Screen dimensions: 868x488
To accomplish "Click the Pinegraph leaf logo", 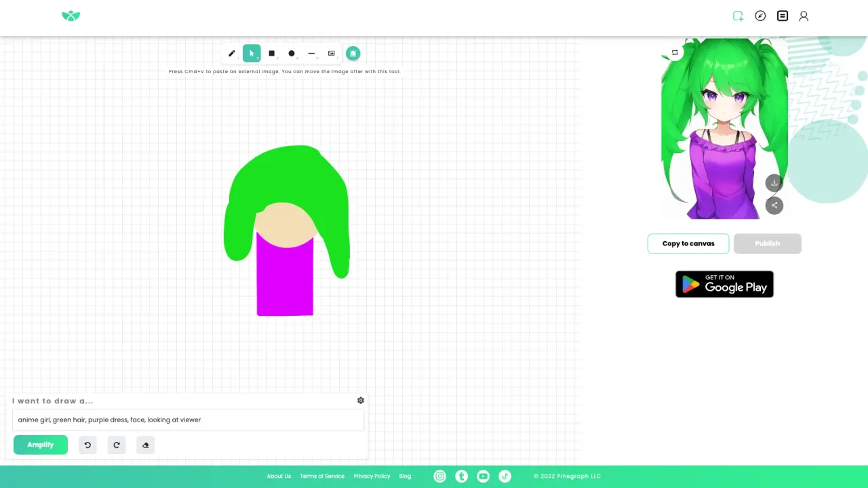I will [71, 16].
